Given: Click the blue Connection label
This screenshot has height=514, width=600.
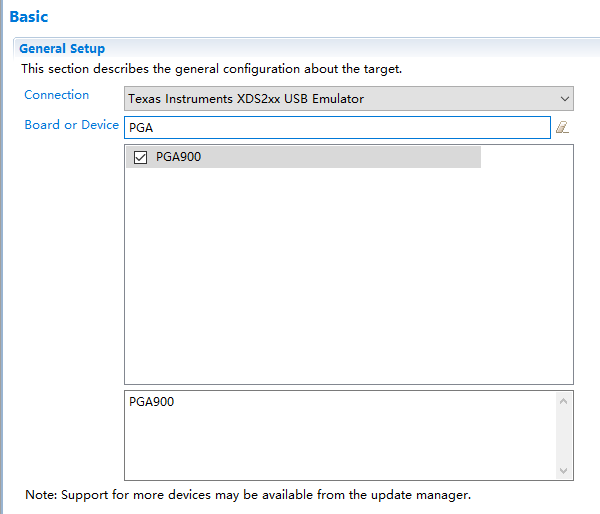Looking at the screenshot, I should [57, 95].
